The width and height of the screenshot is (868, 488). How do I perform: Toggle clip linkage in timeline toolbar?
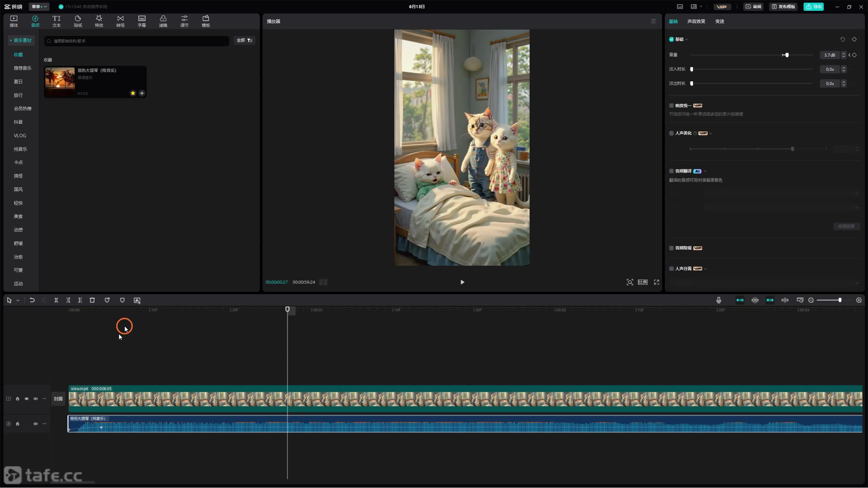tap(770, 300)
